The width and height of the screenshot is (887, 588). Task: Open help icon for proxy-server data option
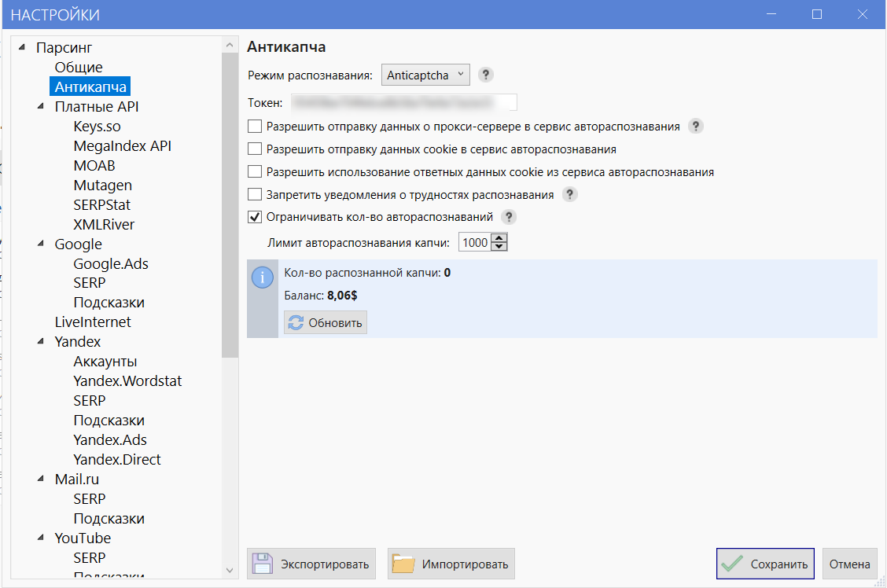point(696,126)
